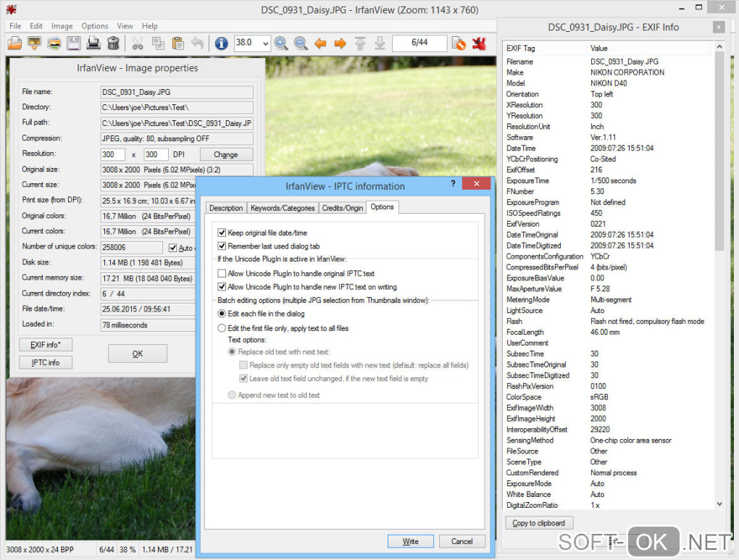This screenshot has height=560, width=739.
Task: Switch to the Keywords/Categories tab
Action: point(283,208)
